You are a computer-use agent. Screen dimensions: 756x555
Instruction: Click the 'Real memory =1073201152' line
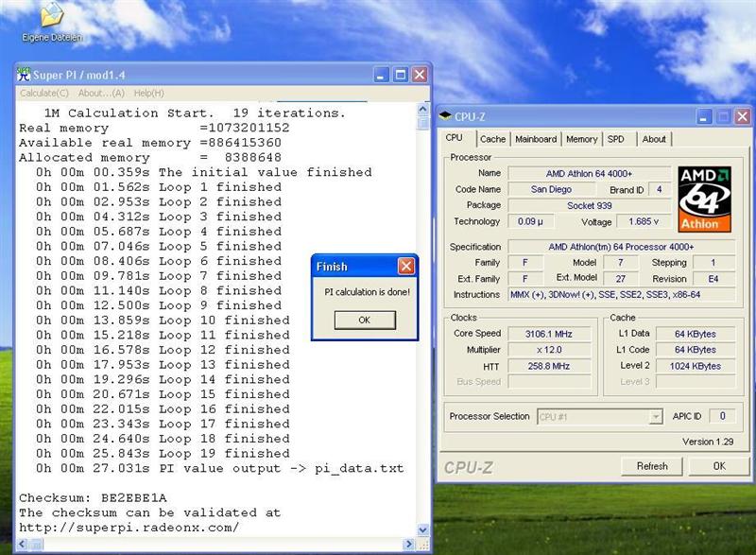[154, 128]
